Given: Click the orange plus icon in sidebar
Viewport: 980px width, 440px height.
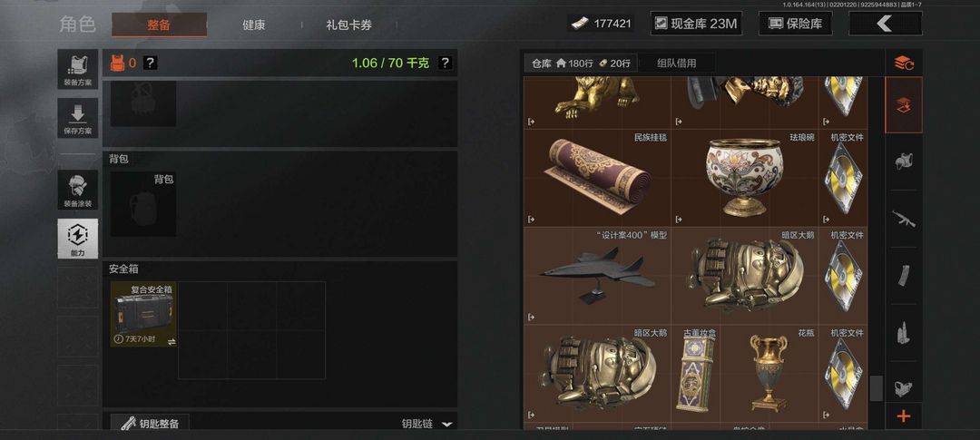Looking at the screenshot, I should point(904,416).
